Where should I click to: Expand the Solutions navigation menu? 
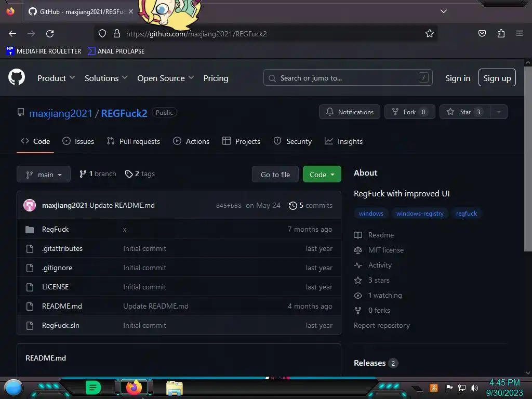click(x=106, y=78)
